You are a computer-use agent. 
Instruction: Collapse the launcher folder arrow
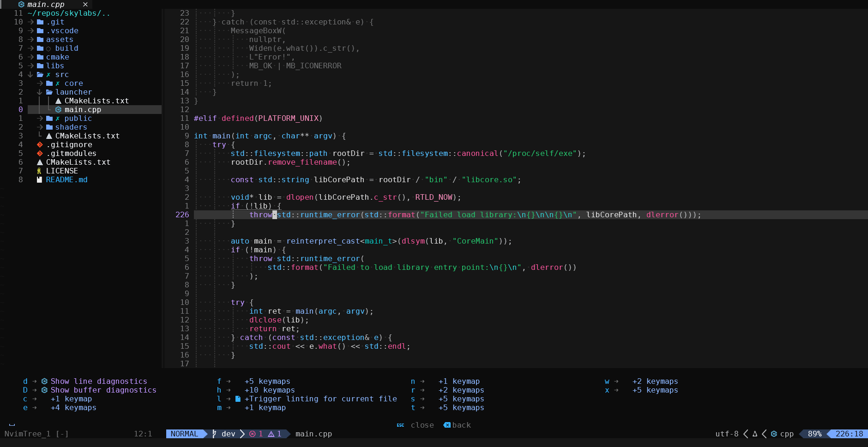click(40, 92)
